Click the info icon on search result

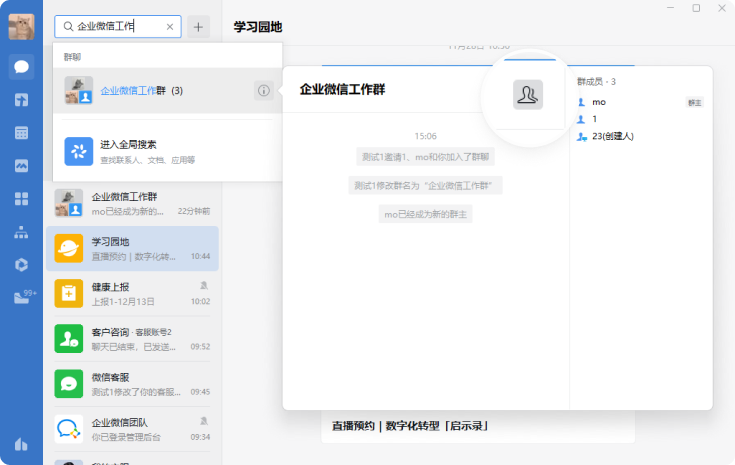point(264,90)
